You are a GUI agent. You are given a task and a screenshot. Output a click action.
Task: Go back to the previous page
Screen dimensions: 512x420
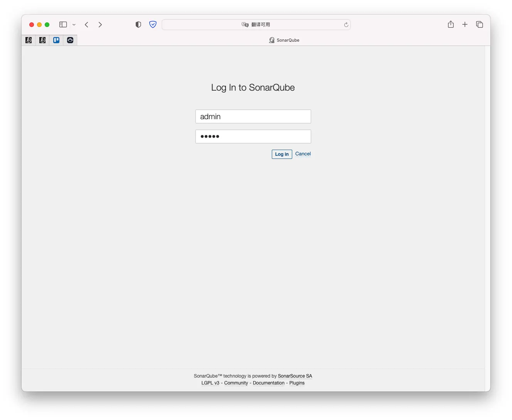[87, 25]
